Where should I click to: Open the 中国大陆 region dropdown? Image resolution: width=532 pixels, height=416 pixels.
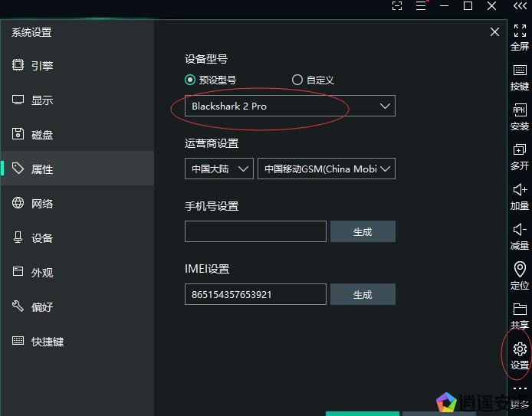(x=218, y=169)
